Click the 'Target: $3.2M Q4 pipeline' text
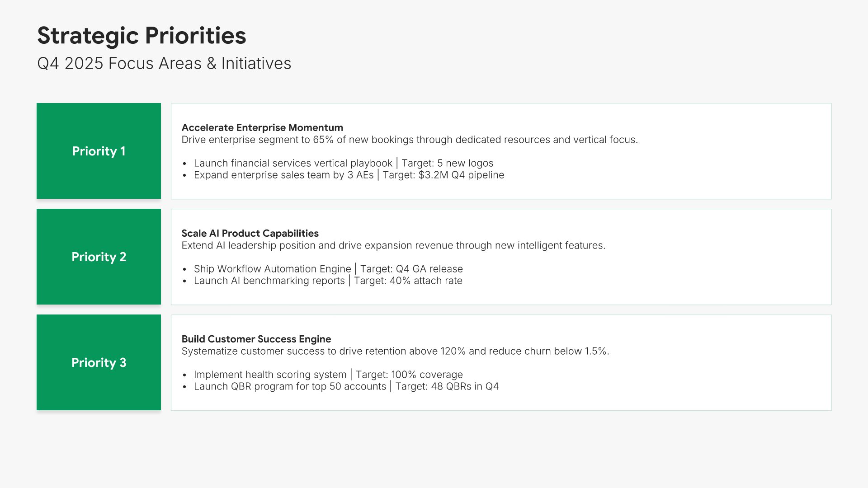 443,175
